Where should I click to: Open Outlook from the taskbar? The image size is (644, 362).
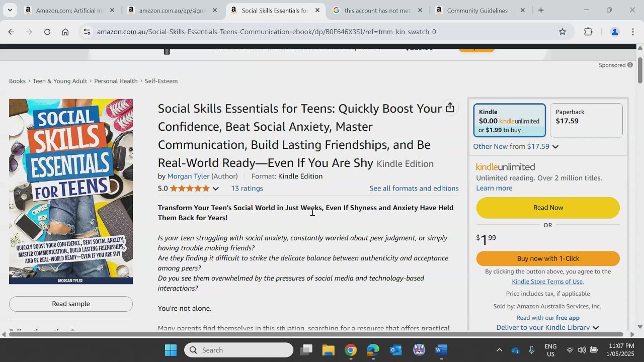tap(396, 350)
